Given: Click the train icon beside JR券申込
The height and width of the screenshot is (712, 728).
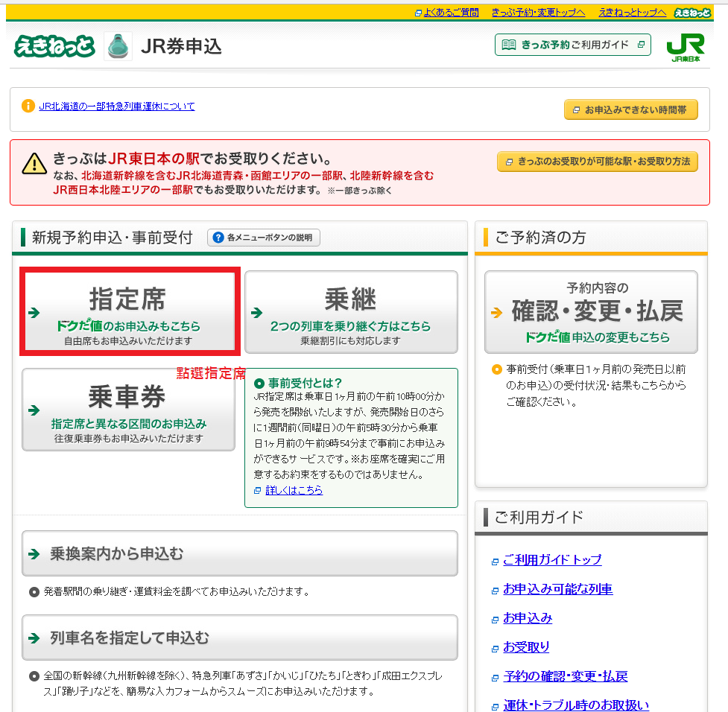Looking at the screenshot, I should pos(118,46).
